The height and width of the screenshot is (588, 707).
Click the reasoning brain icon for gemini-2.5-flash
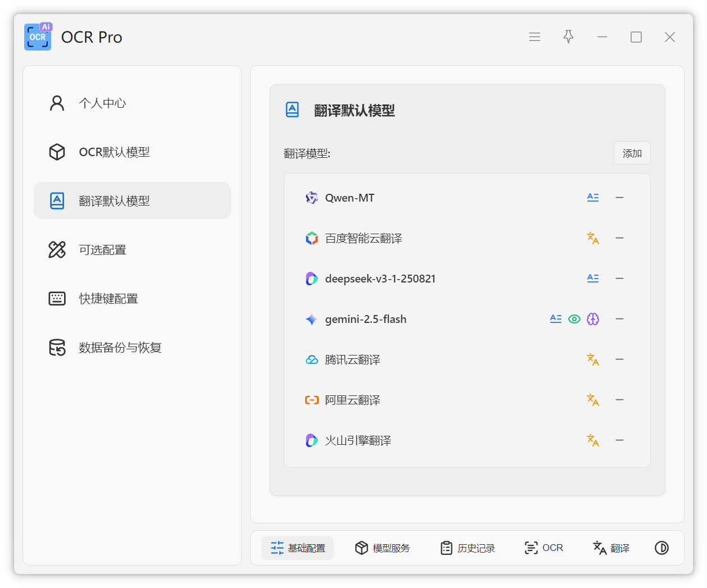[x=593, y=319]
